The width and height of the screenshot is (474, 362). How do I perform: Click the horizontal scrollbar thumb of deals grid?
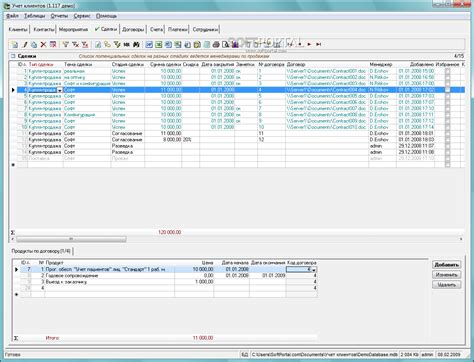(71, 239)
